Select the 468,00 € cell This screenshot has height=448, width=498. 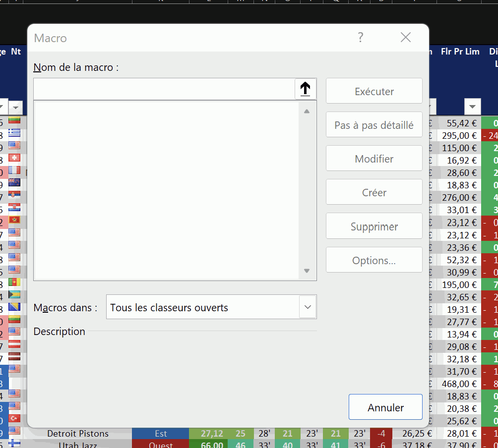(x=459, y=384)
